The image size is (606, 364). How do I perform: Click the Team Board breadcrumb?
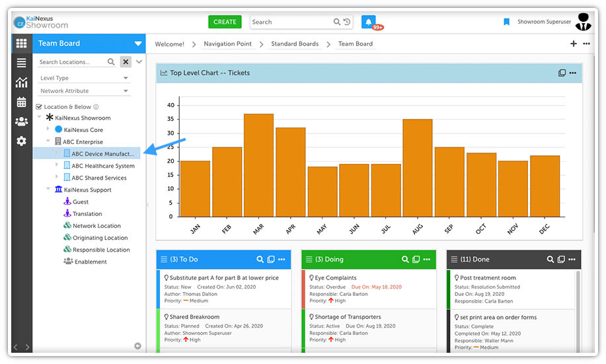[356, 44]
